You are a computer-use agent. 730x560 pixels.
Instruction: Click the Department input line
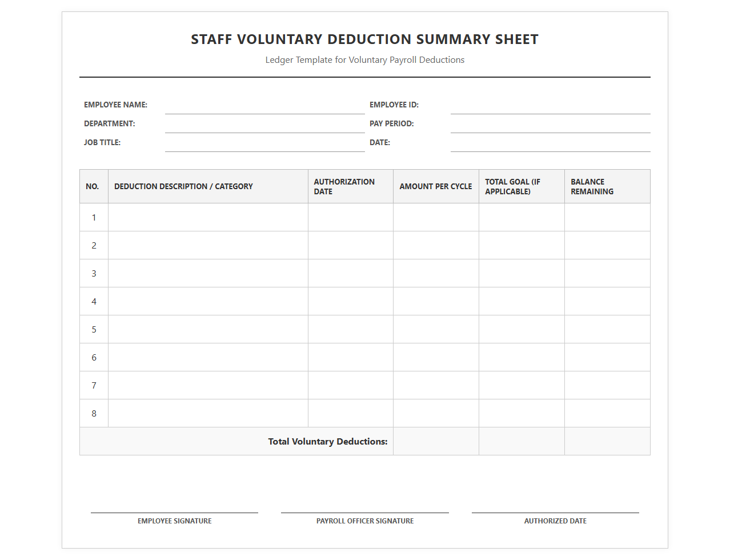tap(264, 125)
